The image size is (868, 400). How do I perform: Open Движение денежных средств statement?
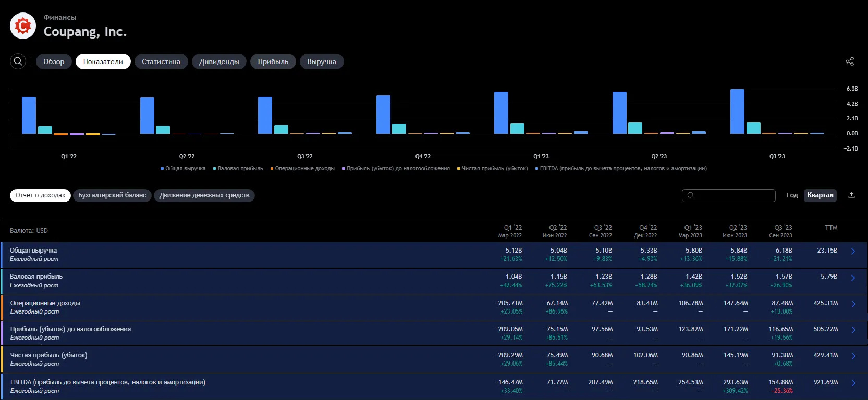pyautogui.click(x=204, y=195)
